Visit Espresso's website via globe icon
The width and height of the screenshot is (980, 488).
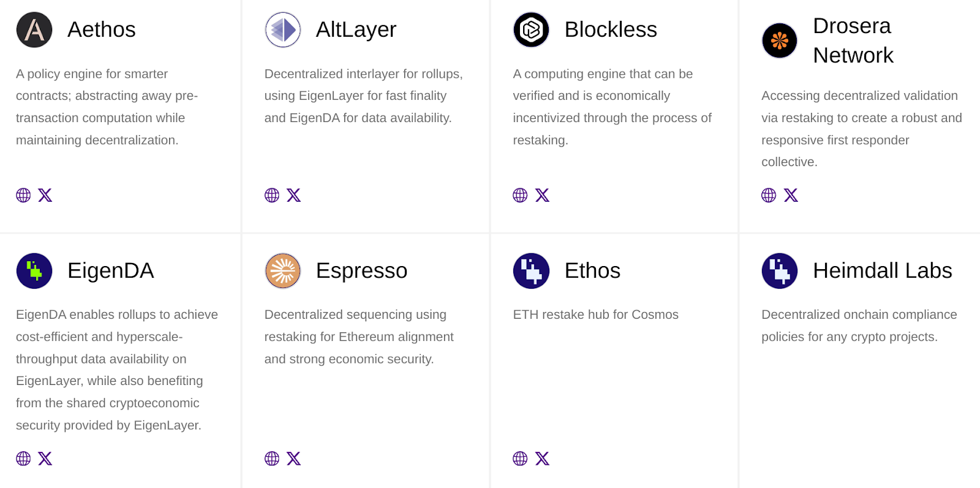(272, 459)
